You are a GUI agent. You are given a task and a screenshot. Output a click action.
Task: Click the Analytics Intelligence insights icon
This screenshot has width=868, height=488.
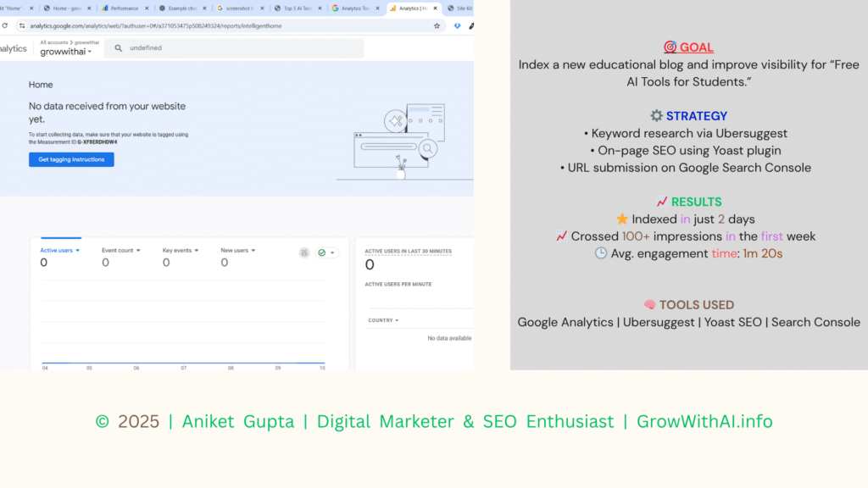303,252
